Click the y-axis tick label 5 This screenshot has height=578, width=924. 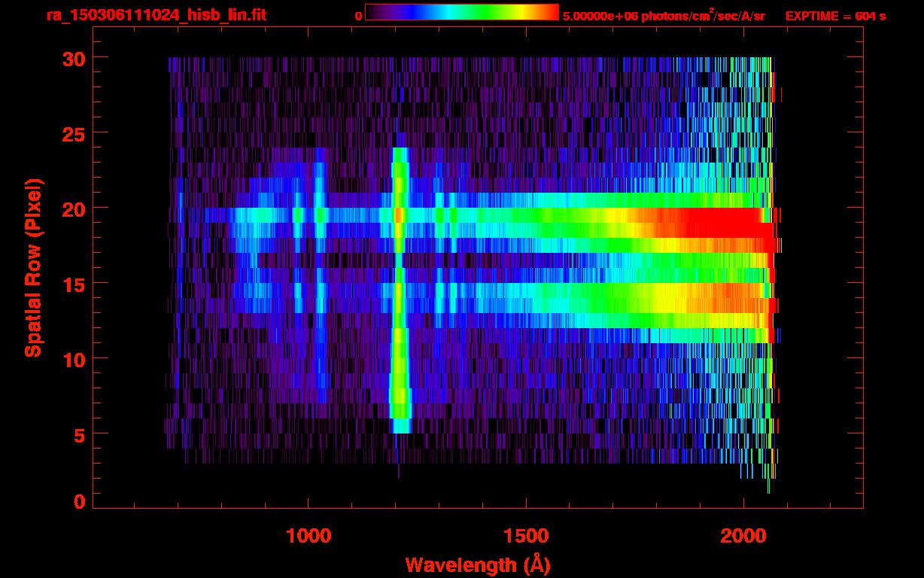point(78,434)
